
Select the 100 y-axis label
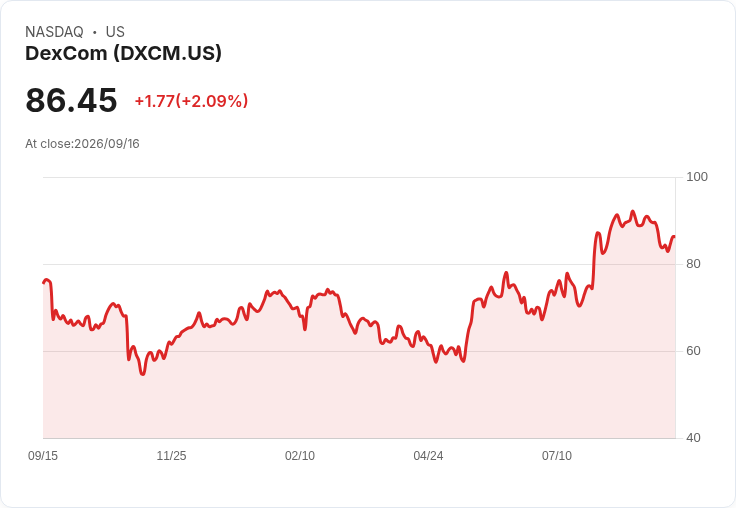click(x=697, y=177)
